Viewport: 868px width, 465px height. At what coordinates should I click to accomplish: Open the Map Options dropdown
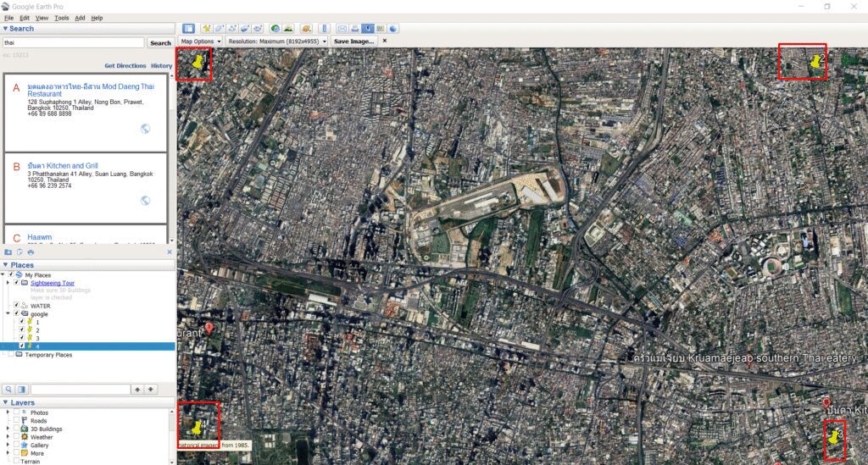click(200, 41)
